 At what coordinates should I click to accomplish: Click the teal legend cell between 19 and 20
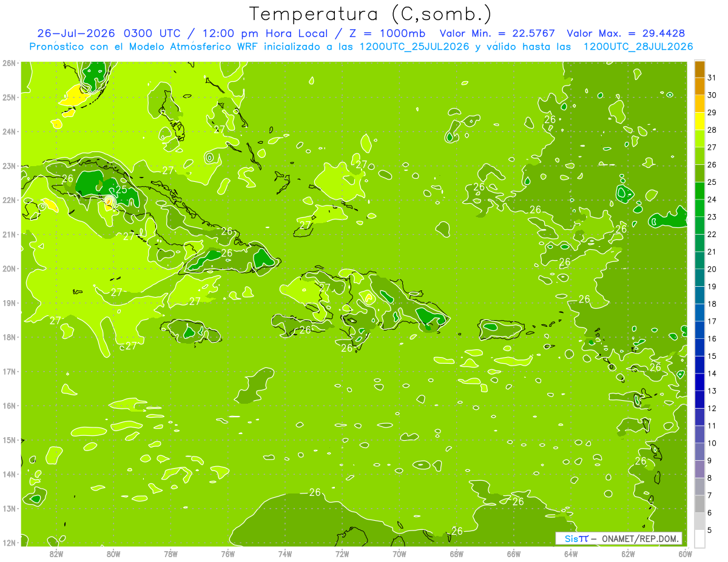[x=699, y=277]
